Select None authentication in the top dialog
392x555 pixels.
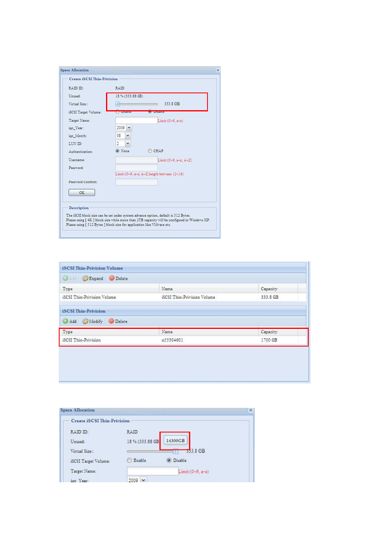click(x=118, y=151)
